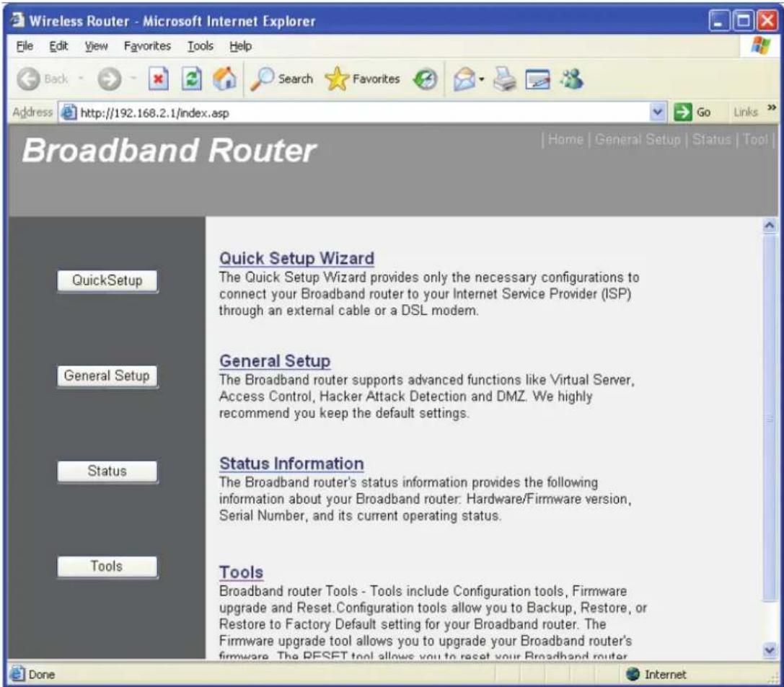This screenshot has width=784, height=687.
Task: Open the Quick Setup Wizard link
Action: coord(296,258)
